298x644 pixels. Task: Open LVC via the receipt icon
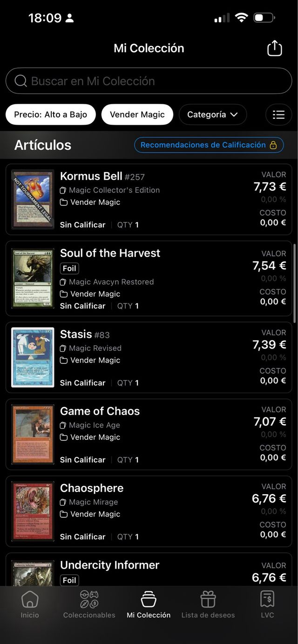coord(267,599)
